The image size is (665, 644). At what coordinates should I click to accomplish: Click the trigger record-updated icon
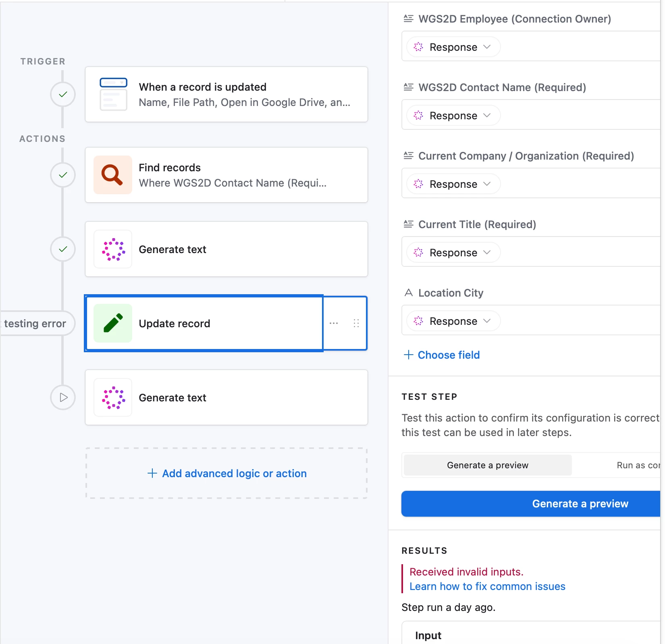pyautogui.click(x=113, y=94)
